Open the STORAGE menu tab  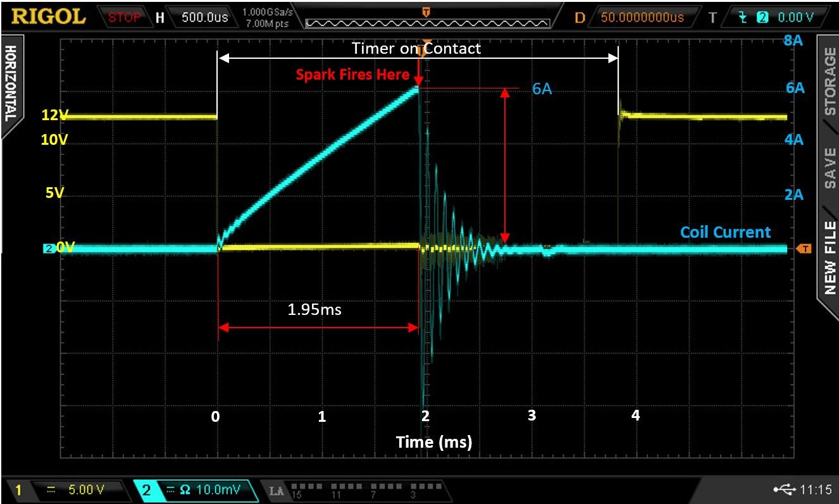click(828, 81)
